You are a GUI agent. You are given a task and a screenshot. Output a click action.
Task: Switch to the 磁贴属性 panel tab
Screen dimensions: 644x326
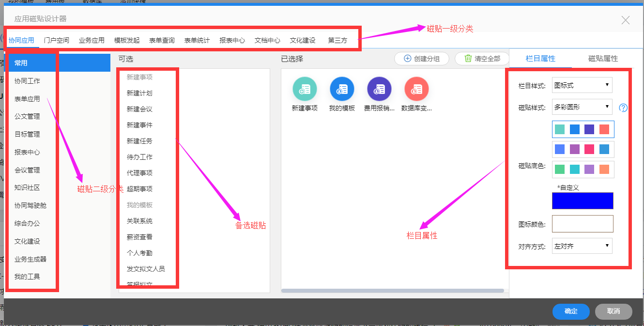pyautogui.click(x=603, y=59)
